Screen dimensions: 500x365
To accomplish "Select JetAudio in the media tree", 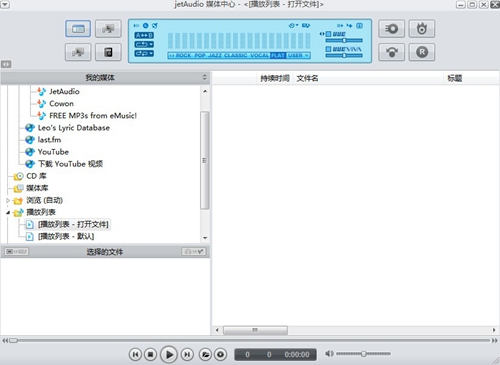I will pyautogui.click(x=64, y=92).
